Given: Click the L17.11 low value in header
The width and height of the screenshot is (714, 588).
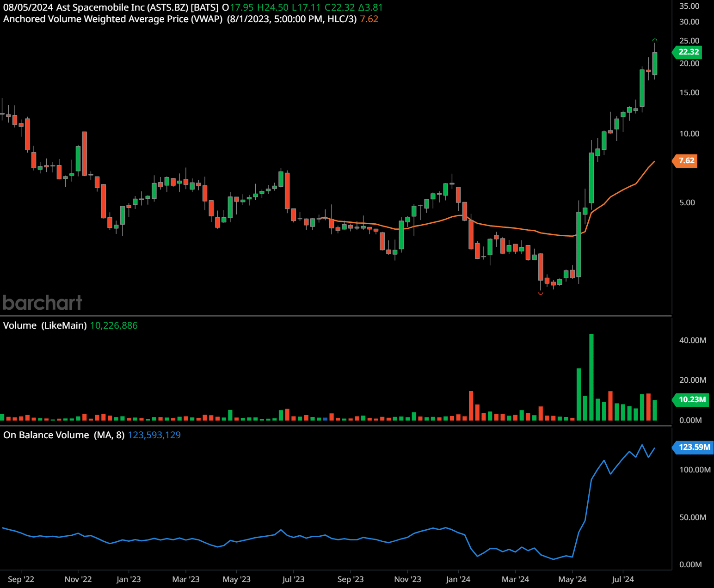Looking at the screenshot, I should pos(306,7).
